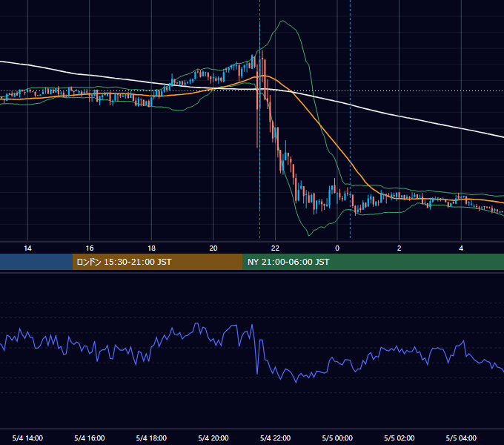This screenshot has width=504, height=445.
Task: Click the 2 hour label on price chart axis
Action: tap(399, 248)
